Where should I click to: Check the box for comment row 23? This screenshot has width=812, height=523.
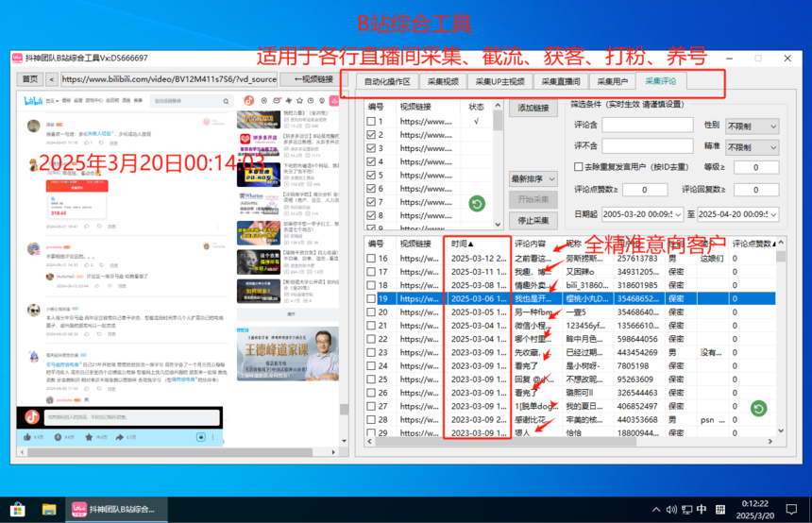tap(371, 353)
